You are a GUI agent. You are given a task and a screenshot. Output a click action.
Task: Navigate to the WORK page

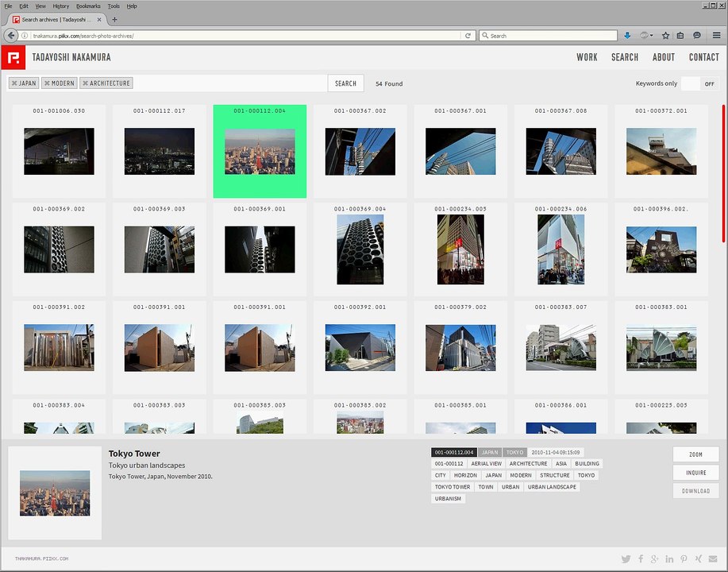click(587, 57)
